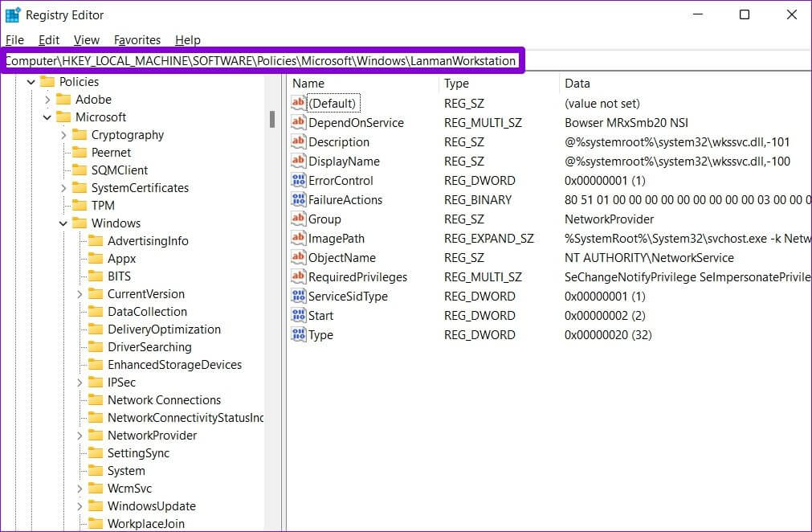Viewport: 812px width, 532px height.
Task: Click the DWORD icon for Type value
Action: (x=298, y=334)
